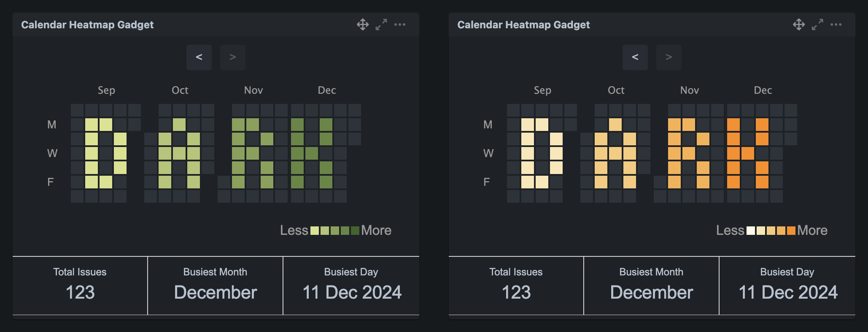Go to previous period in the green heatmap
This screenshot has width=868, height=332.
[199, 57]
